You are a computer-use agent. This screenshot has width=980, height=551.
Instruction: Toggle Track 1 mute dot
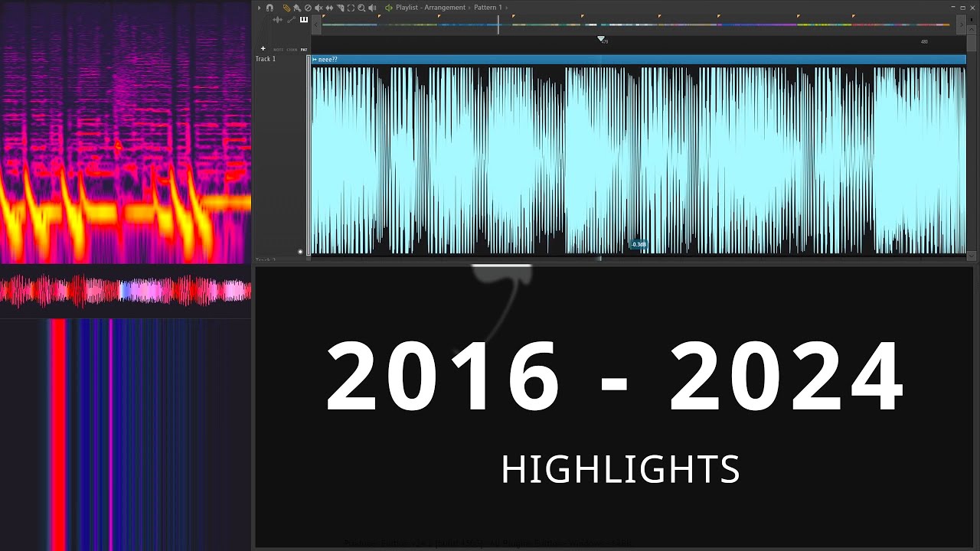[x=300, y=251]
